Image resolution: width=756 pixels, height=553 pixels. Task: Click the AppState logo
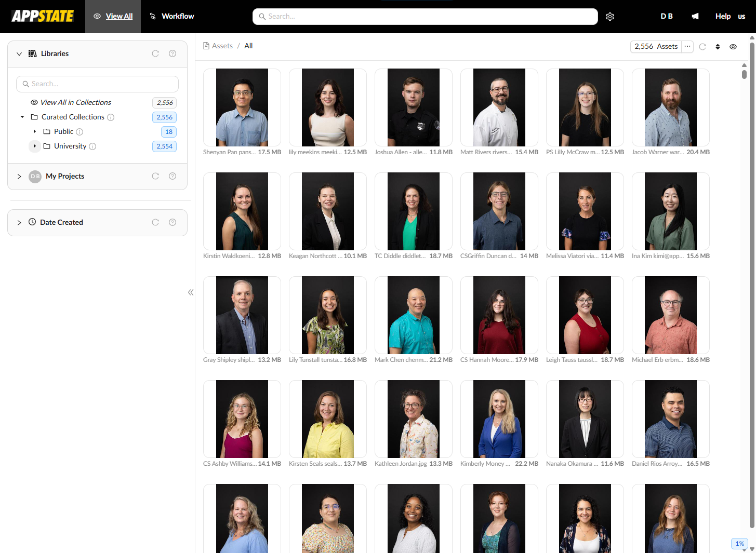[43, 16]
